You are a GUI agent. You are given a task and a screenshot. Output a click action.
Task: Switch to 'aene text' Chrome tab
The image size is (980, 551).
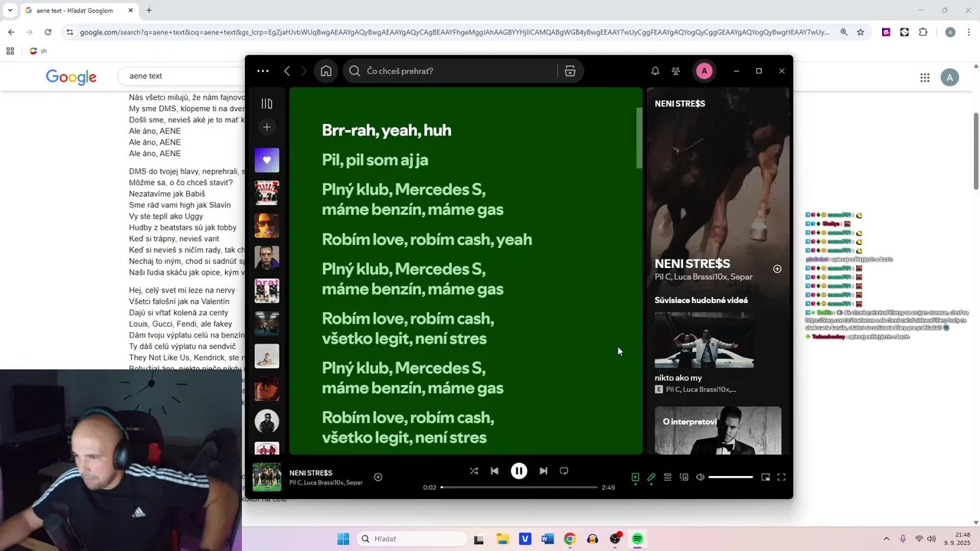[77, 11]
